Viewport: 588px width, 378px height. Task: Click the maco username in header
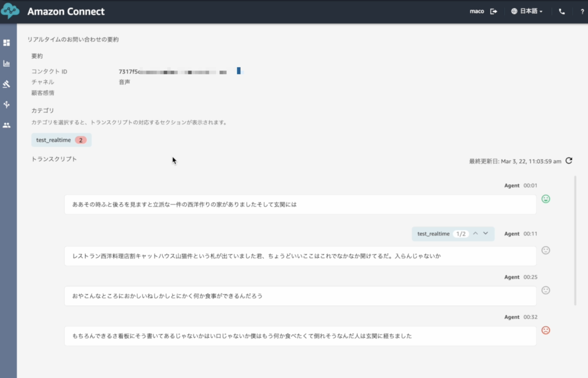(477, 11)
